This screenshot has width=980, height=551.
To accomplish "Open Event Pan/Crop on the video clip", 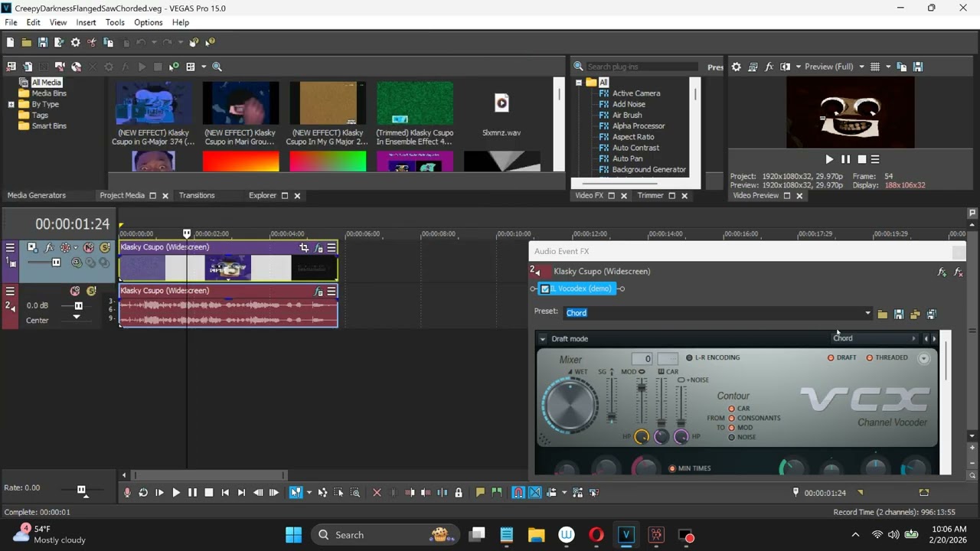I will pyautogui.click(x=304, y=248).
